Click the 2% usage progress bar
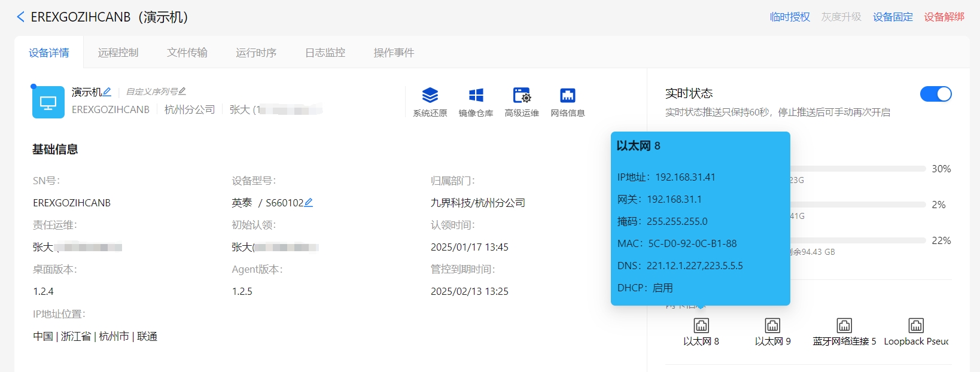Screen dimensions: 980x372 coord(858,205)
